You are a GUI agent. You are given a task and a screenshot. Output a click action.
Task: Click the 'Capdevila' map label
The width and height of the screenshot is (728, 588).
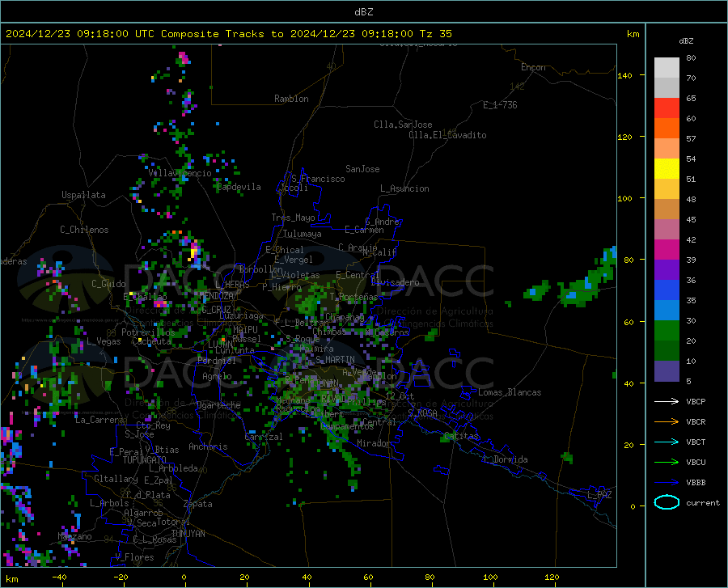click(239, 187)
